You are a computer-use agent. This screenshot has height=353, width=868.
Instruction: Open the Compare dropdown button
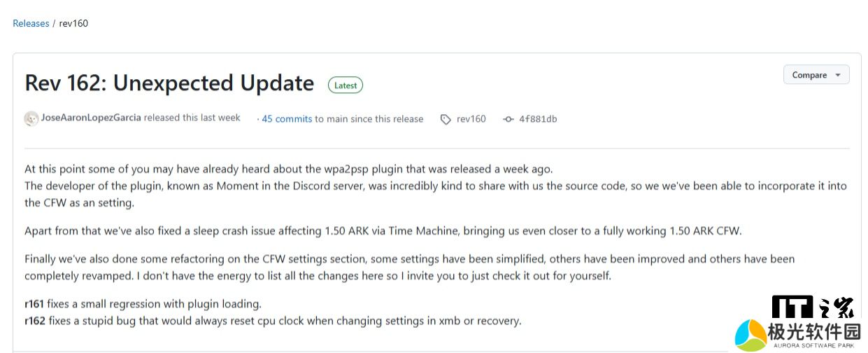(x=816, y=75)
